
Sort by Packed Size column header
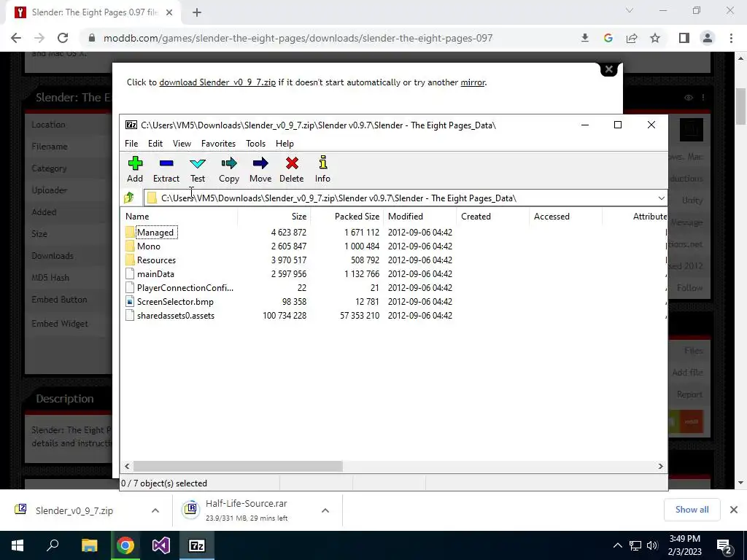click(347, 216)
